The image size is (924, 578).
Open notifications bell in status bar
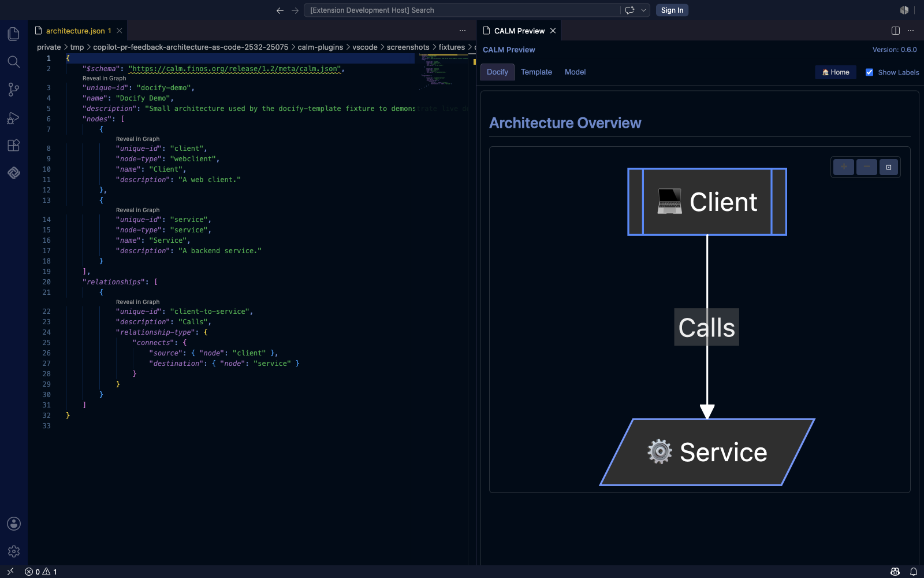(x=914, y=572)
